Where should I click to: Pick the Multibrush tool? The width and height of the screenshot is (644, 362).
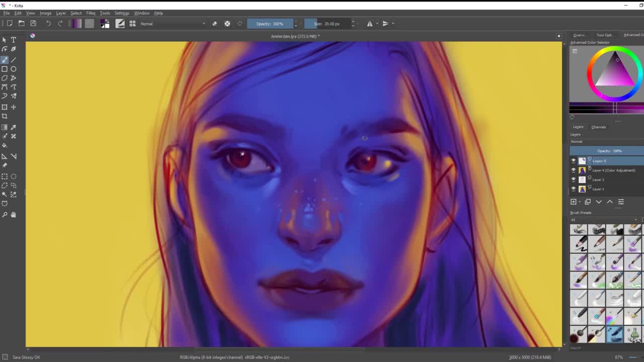click(14, 96)
